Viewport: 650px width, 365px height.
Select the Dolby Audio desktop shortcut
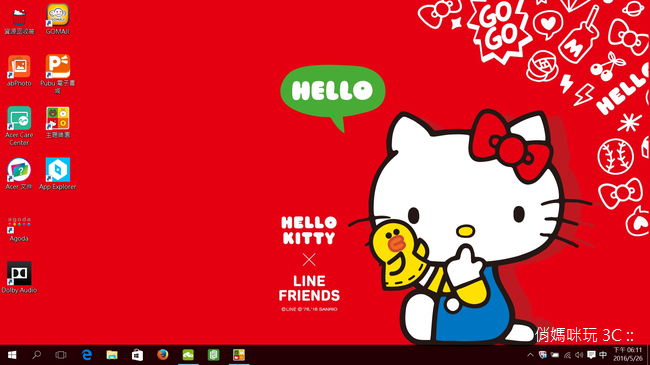19,277
